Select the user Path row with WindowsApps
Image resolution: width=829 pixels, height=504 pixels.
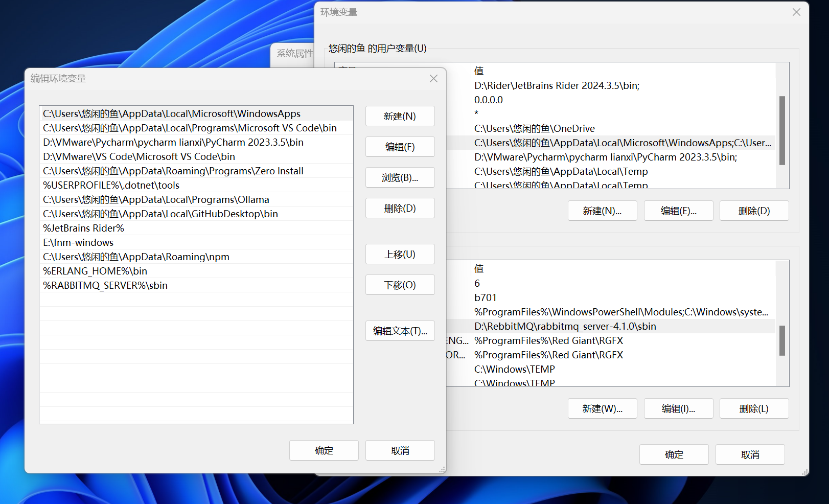pos(611,143)
